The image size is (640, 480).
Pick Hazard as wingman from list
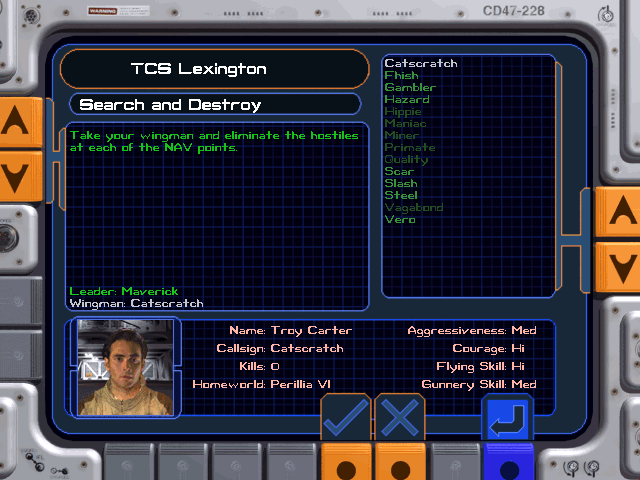coord(407,100)
